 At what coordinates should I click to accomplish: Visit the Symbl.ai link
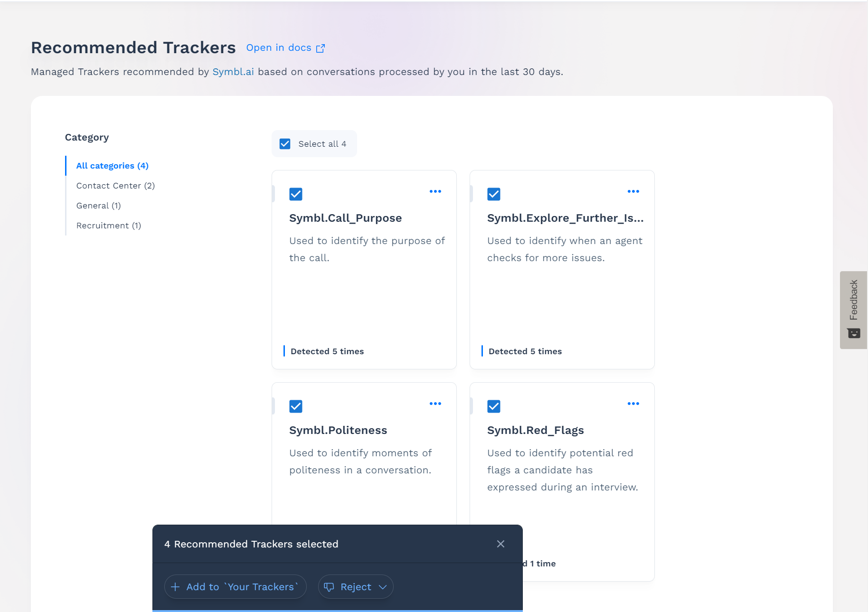(233, 72)
